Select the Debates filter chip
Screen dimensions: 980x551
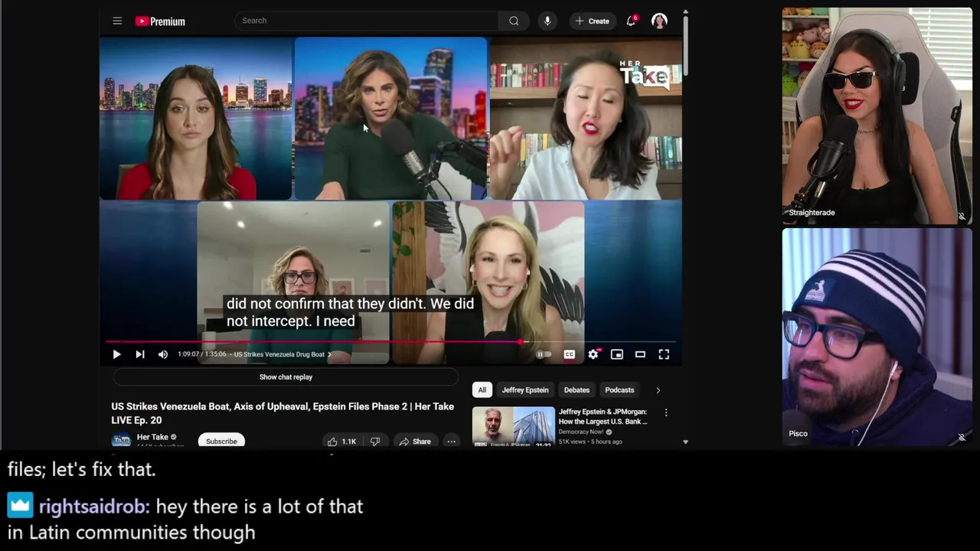(x=577, y=390)
